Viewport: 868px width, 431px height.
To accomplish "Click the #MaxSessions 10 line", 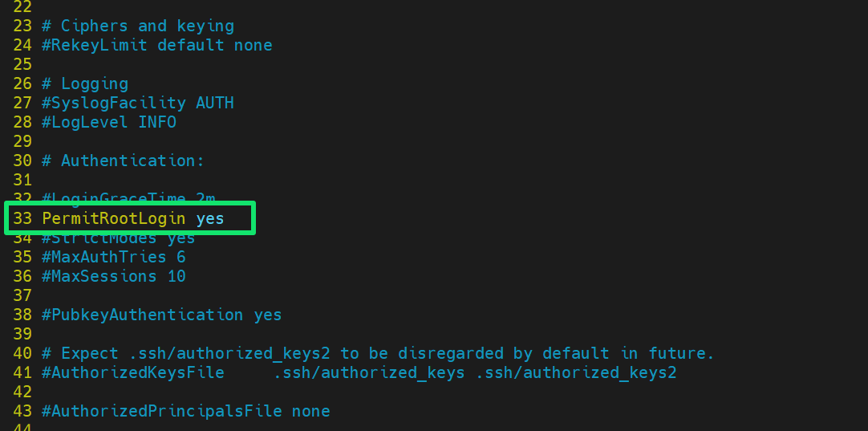I will click(113, 276).
